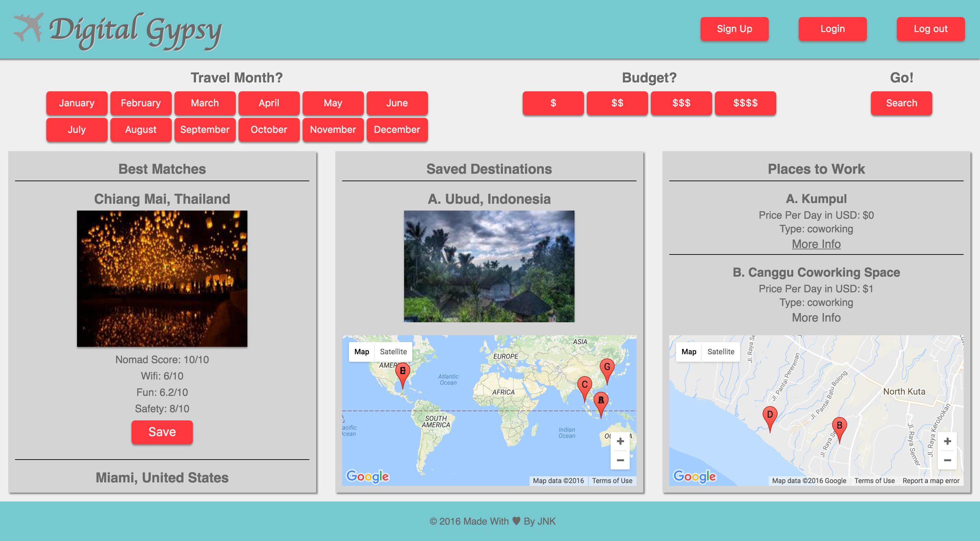Switch Places to Work map to Satellite view
This screenshot has height=541, width=980.
pos(721,351)
